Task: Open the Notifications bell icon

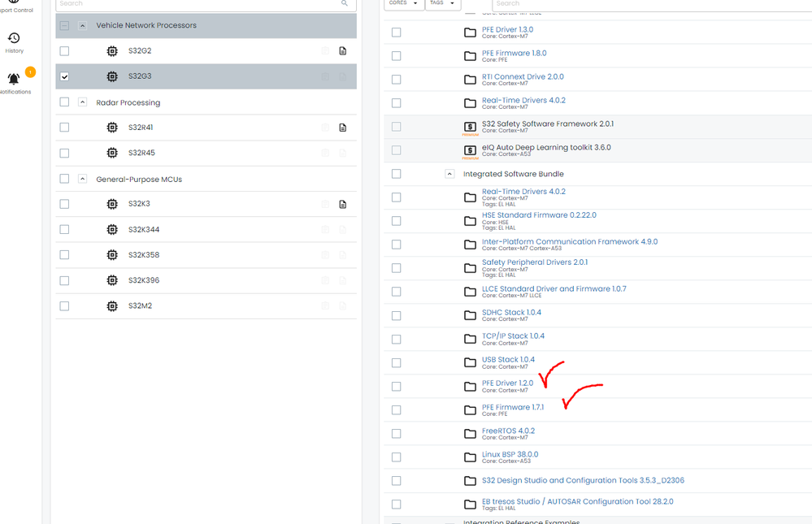Action: point(14,79)
